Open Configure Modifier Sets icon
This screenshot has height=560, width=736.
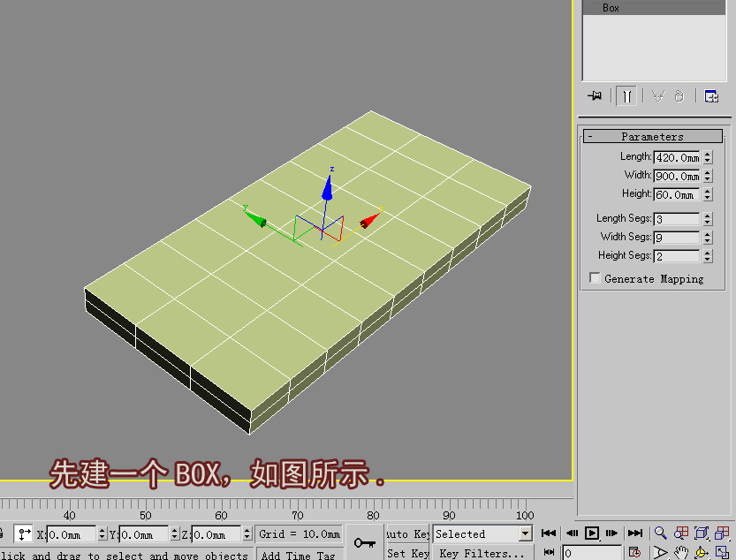click(711, 96)
